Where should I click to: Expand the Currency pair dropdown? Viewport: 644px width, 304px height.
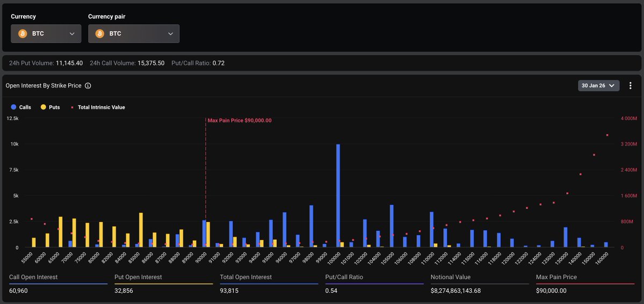(170, 33)
